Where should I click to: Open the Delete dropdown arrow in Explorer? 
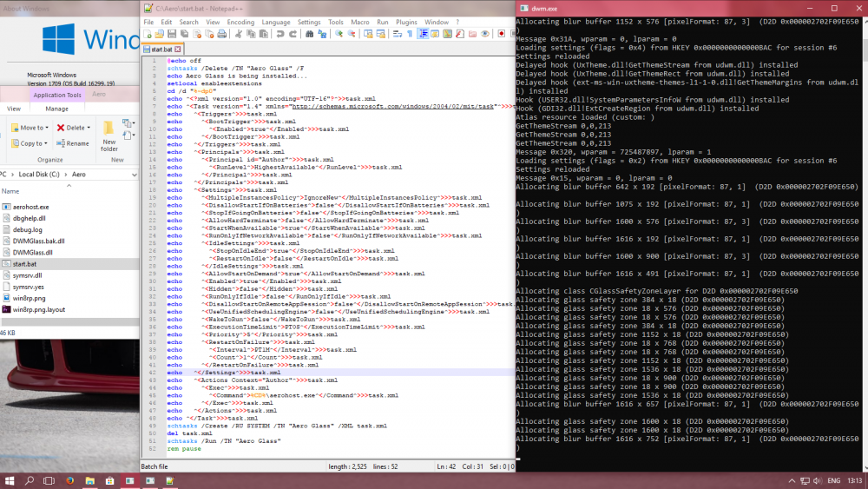89,128
